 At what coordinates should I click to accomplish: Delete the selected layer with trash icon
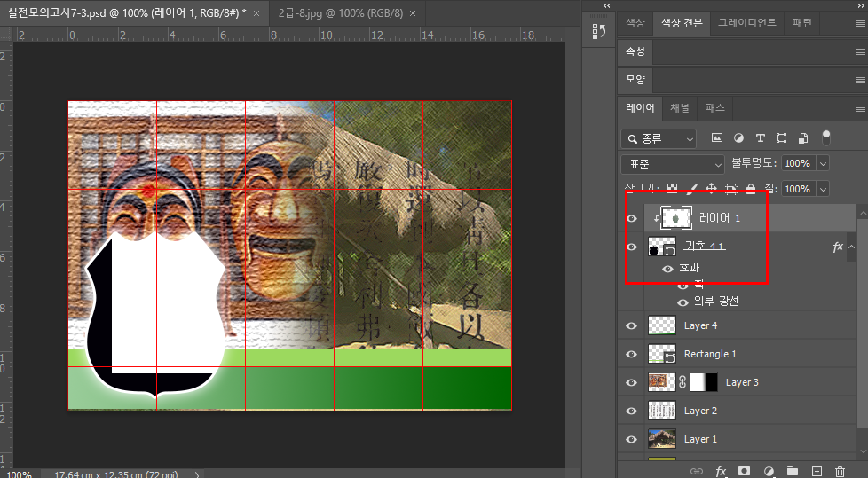pos(840,471)
